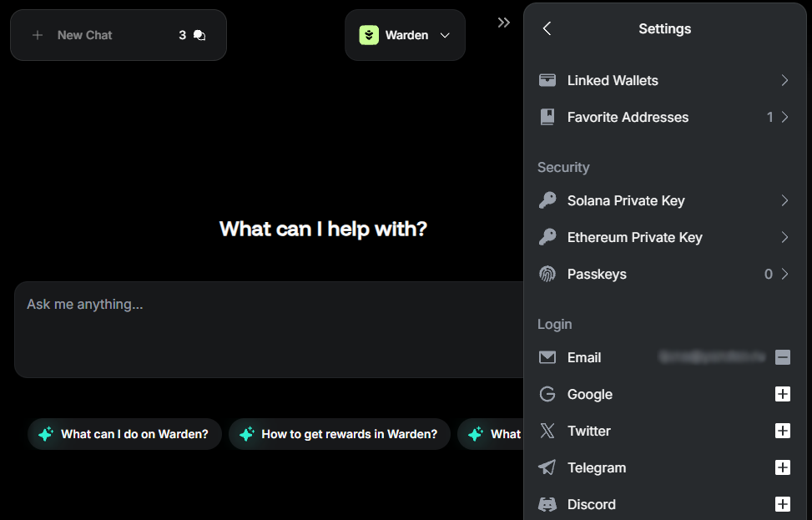Click the Discord logo icon
This screenshot has width=812, height=520.
tap(547, 504)
